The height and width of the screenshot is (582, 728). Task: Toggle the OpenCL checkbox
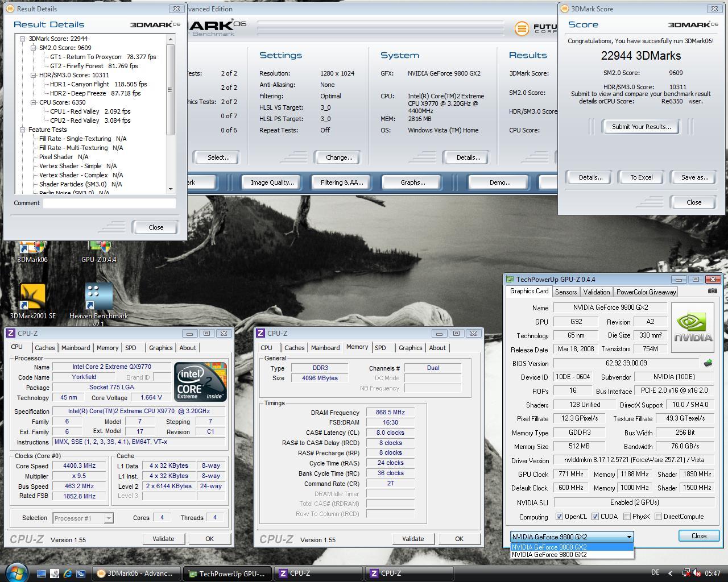pyautogui.click(x=559, y=517)
